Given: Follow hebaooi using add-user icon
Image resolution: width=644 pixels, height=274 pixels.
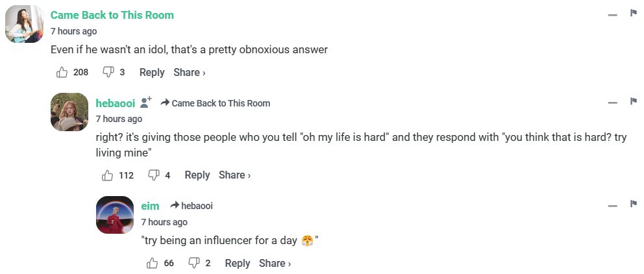Looking at the screenshot, I should tap(146, 103).
